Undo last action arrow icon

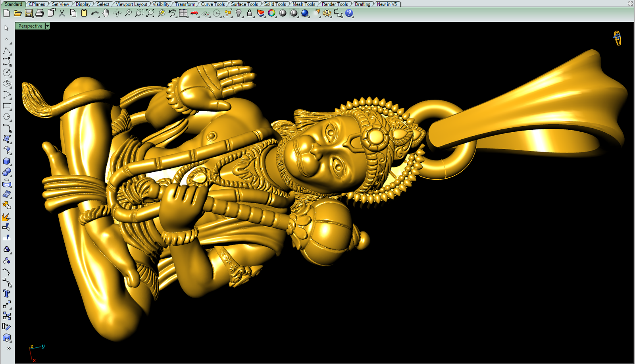tap(95, 13)
